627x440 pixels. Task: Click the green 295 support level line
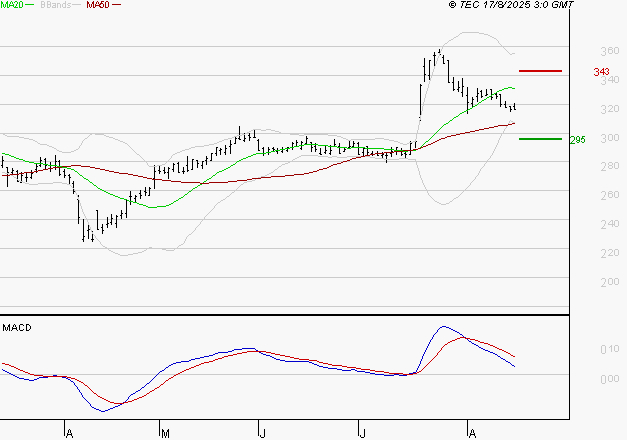(x=540, y=139)
